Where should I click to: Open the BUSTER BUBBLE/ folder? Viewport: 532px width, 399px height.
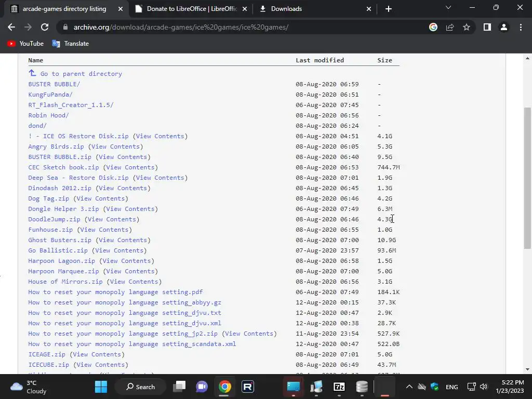54,84
